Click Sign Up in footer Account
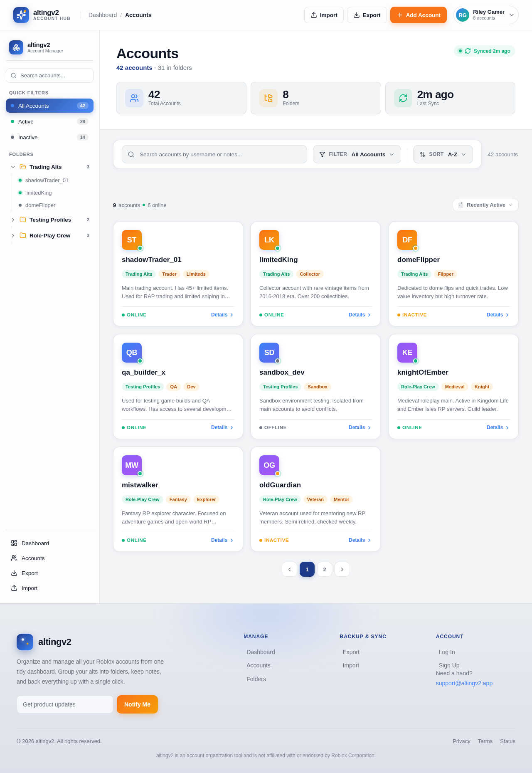Viewport: 532px width, 773px height. tap(449, 665)
